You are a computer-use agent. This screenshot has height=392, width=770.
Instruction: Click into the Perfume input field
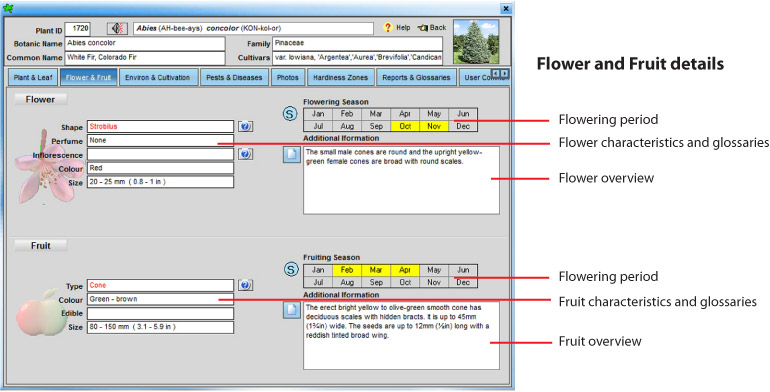[161, 140]
